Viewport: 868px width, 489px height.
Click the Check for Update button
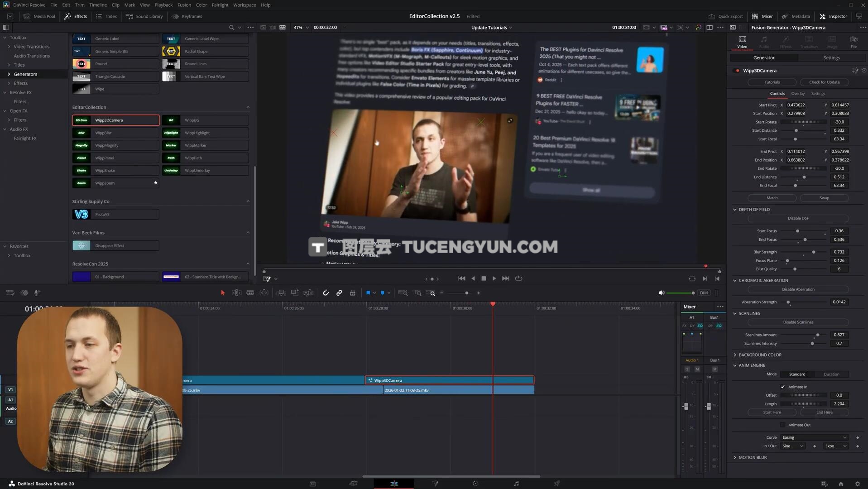click(824, 82)
